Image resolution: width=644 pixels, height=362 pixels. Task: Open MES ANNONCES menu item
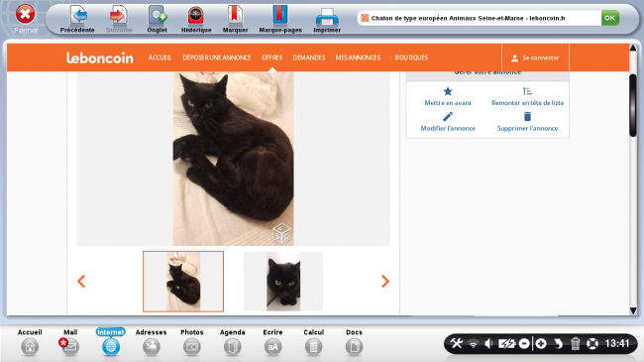(358, 58)
